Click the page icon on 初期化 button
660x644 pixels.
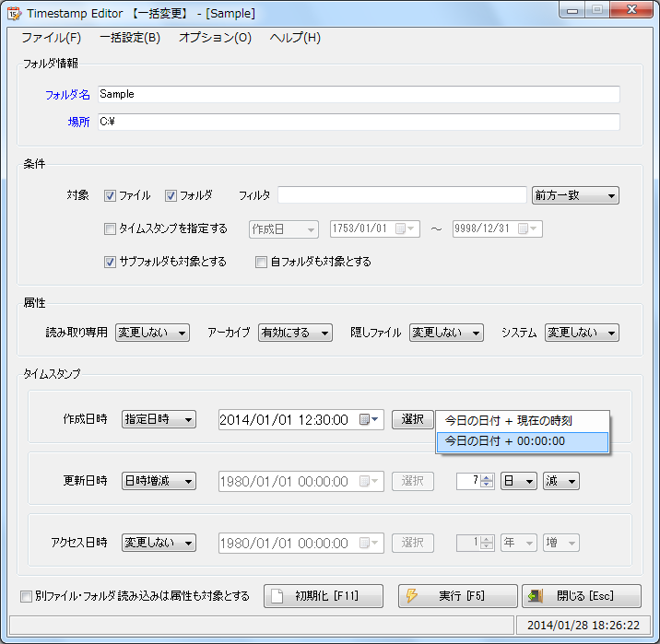click(277, 596)
